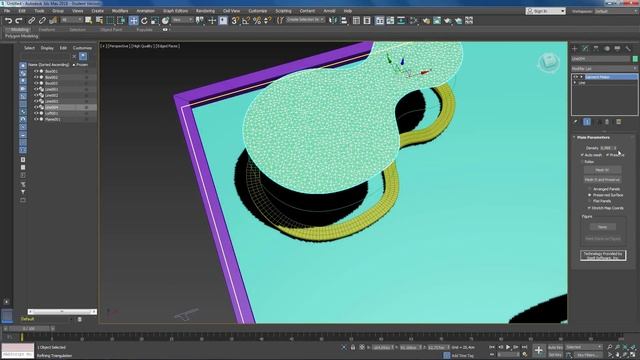640x360 pixels.
Task: Open the Rendering menu
Action: click(205, 11)
